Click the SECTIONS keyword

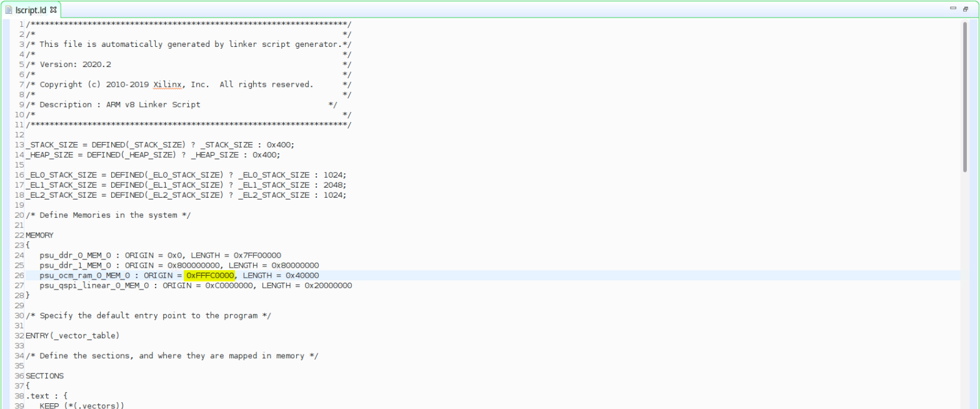coord(44,376)
